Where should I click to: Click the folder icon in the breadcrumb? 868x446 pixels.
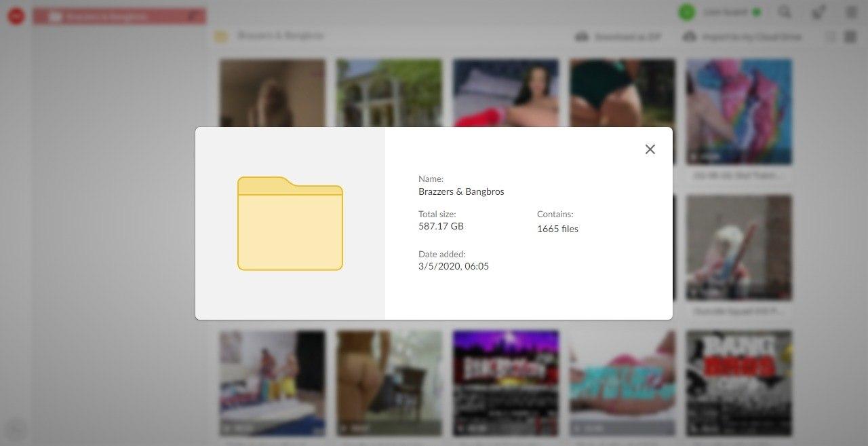point(220,37)
